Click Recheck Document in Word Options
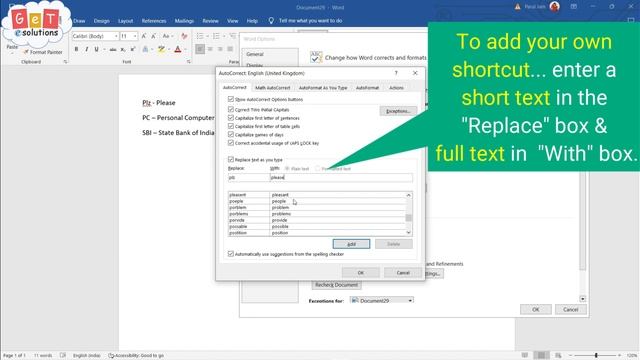This screenshot has height=360, width=640. point(336,285)
